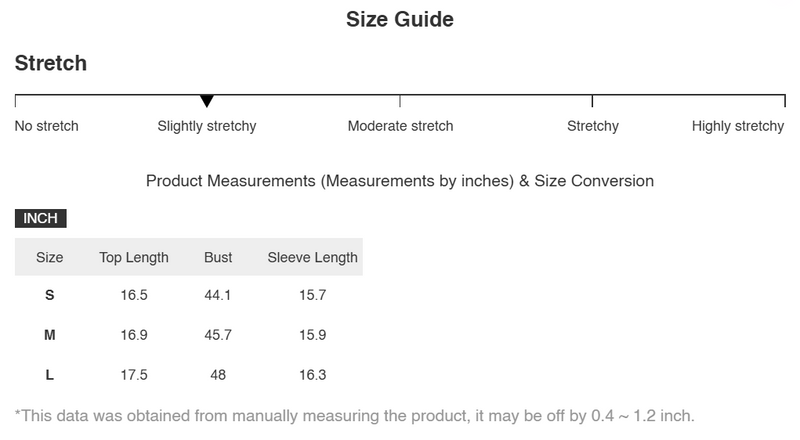Image resolution: width=800 pixels, height=440 pixels.
Task: Click the Moderate stretch label
Action: click(401, 126)
